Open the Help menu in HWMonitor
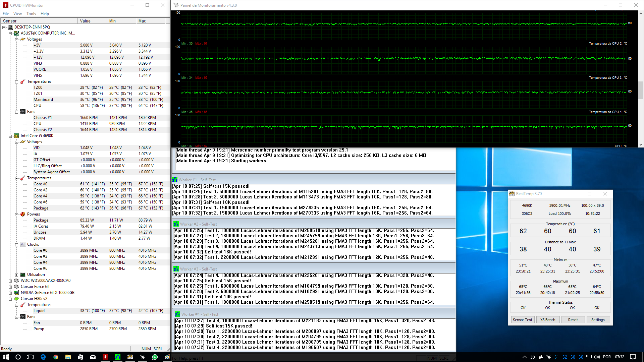 pyautogui.click(x=45, y=14)
